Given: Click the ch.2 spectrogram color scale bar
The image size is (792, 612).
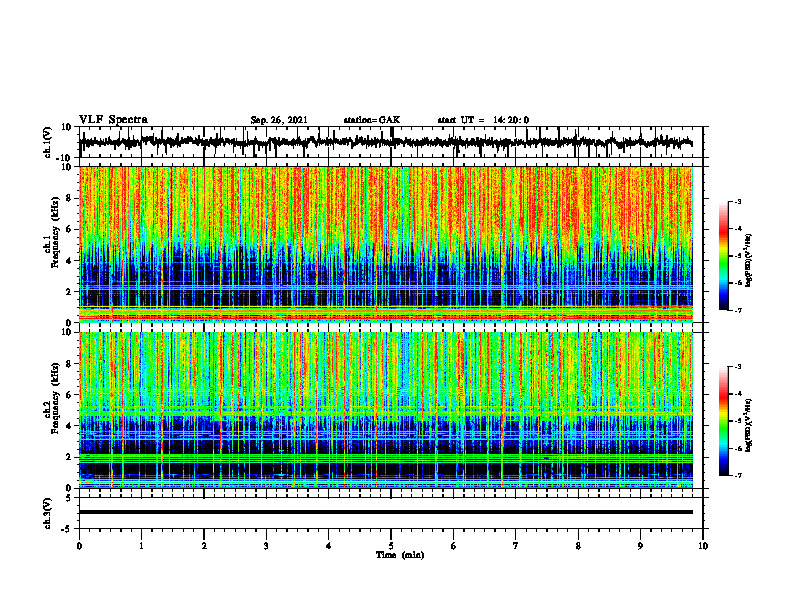Looking at the screenshot, I should click(x=724, y=421).
